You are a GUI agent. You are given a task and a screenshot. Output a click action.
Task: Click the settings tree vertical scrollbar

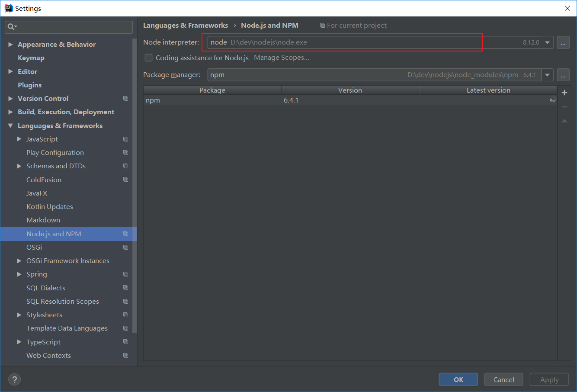click(x=135, y=186)
